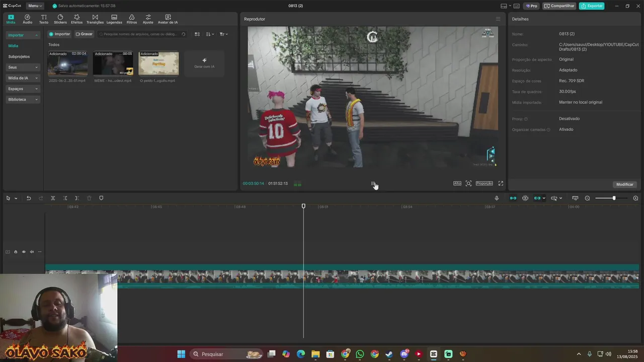This screenshot has height=362, width=644.
Task: Click the Split clip tool
Action: tap(53, 198)
